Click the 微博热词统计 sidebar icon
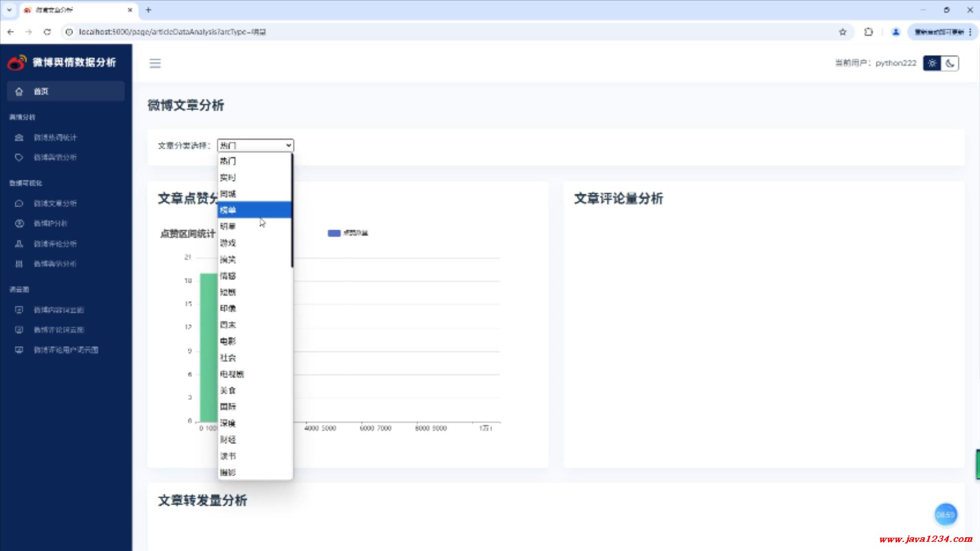This screenshot has width=980, height=551. pos(19,137)
